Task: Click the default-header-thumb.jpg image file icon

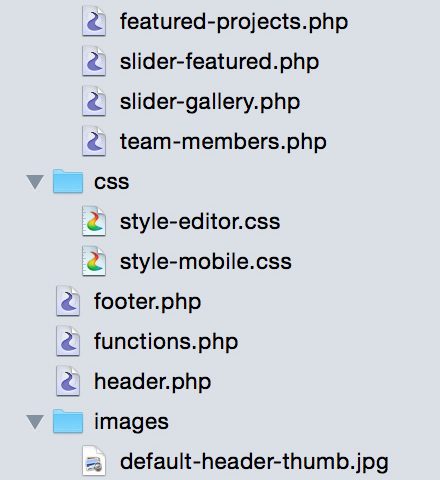Action: point(94,461)
